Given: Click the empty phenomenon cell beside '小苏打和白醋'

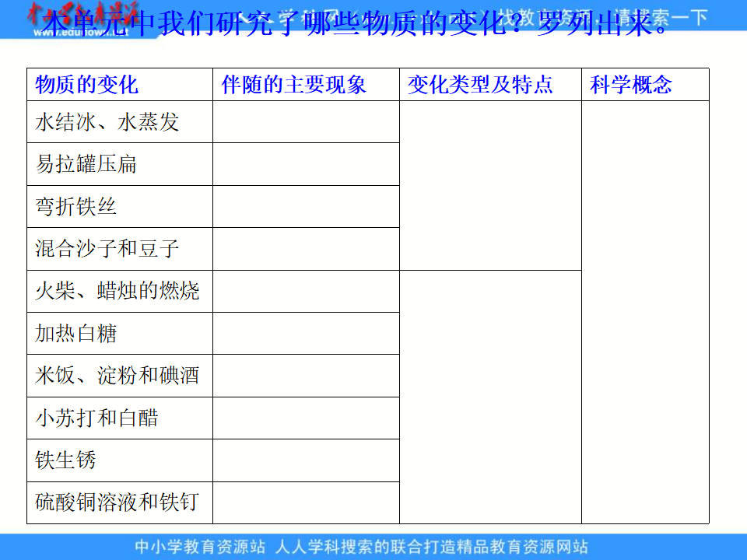Looking at the screenshot, I should [x=306, y=418].
